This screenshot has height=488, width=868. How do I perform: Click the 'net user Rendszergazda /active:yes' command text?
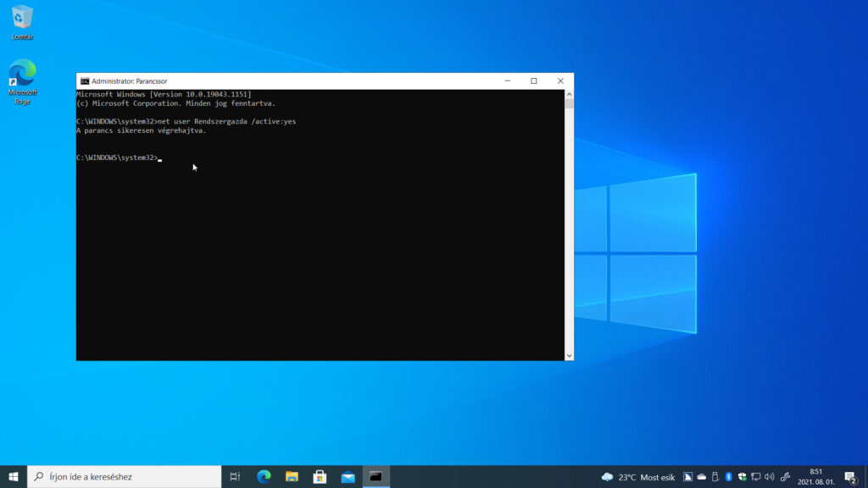click(227, 122)
